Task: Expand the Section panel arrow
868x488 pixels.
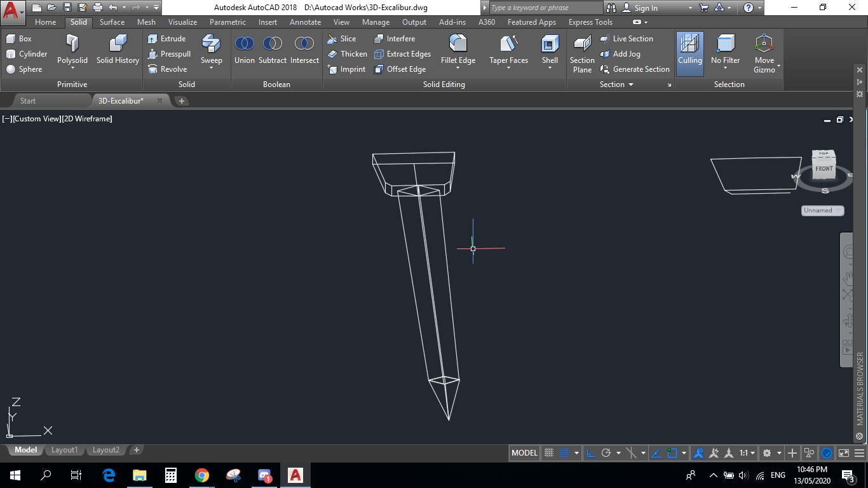Action: 631,85
